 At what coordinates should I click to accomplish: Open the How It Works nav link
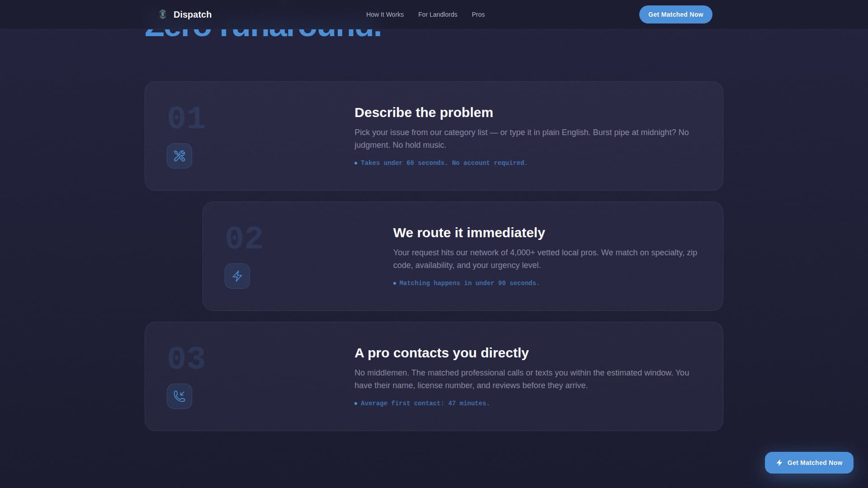385,14
